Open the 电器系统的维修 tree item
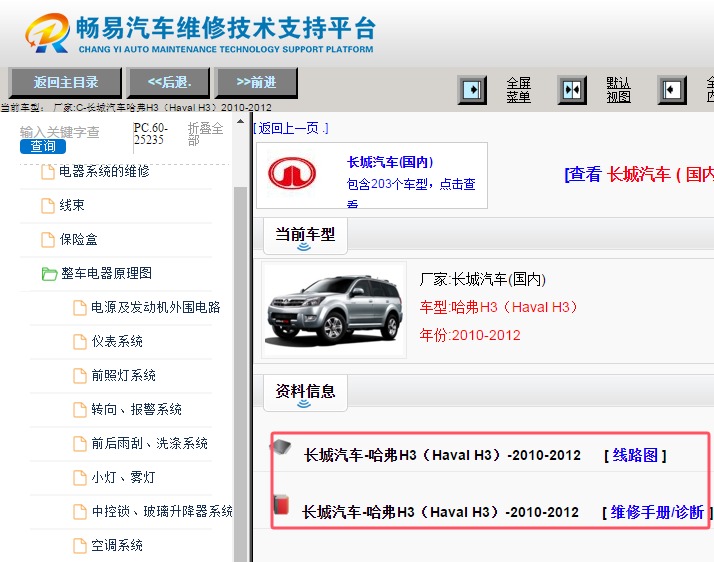Image resolution: width=714 pixels, height=562 pixels. pos(104,172)
